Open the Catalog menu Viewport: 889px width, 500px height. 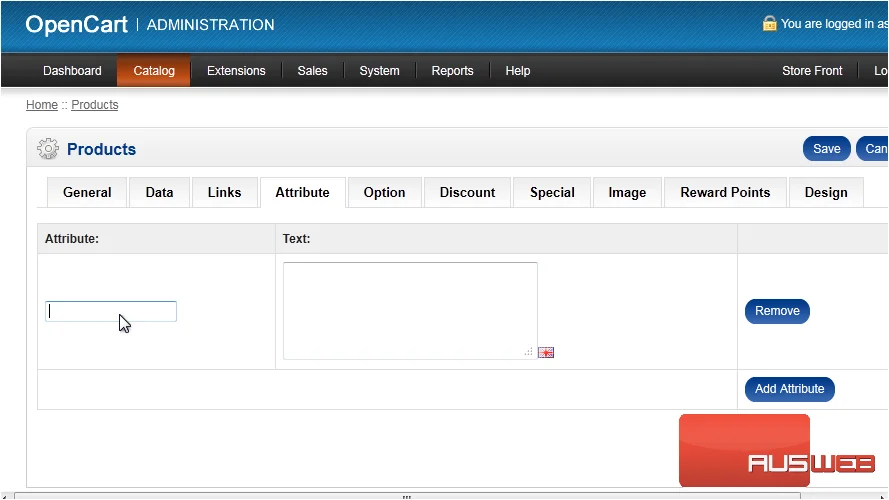154,71
